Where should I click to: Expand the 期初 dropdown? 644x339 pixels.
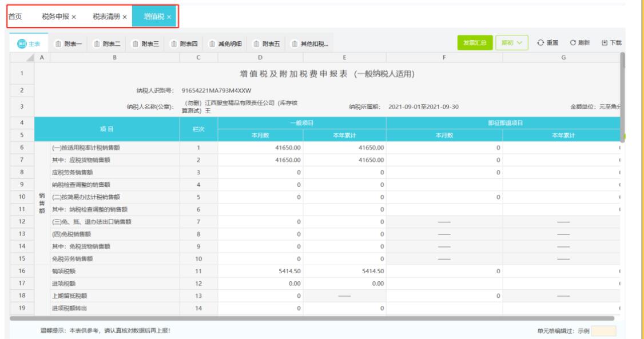coord(512,43)
